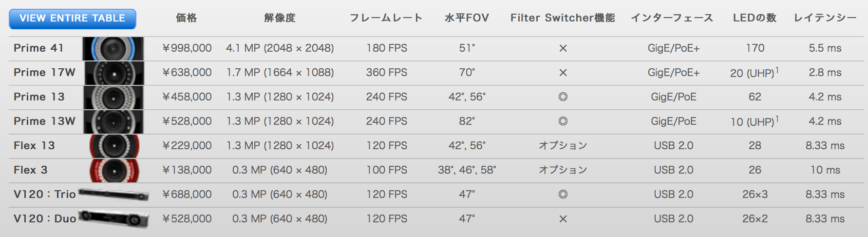868x237 pixels.
Task: Click the 価格 column header
Action: [187, 18]
